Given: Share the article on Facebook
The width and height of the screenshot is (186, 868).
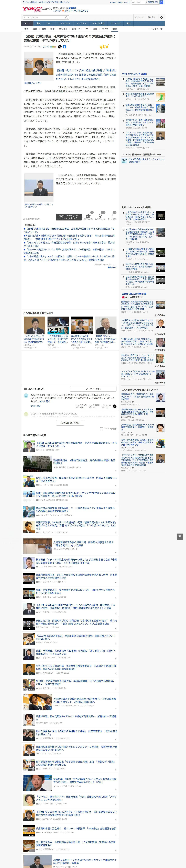Looking at the screenshot, I should pyautogui.click(x=64, y=47).
